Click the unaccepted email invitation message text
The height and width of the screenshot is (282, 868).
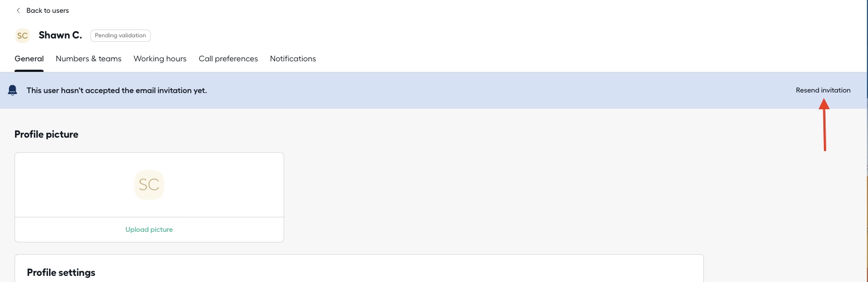[117, 90]
